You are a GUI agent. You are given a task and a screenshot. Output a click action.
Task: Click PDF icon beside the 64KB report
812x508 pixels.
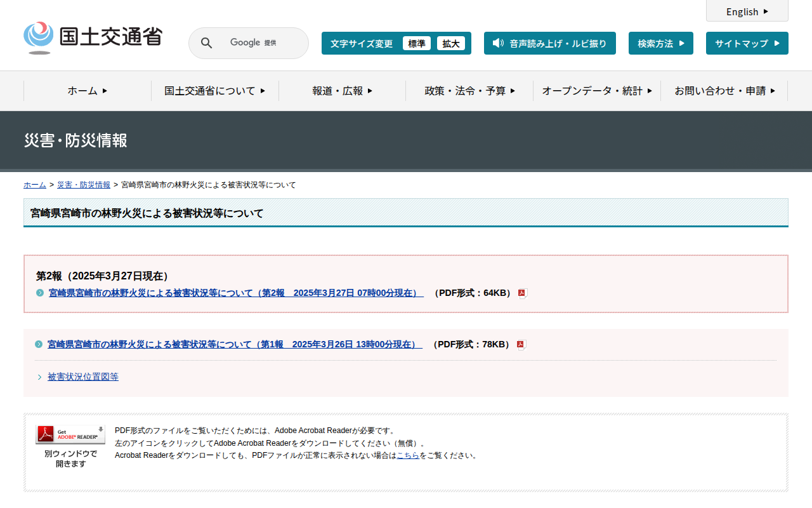tap(522, 293)
